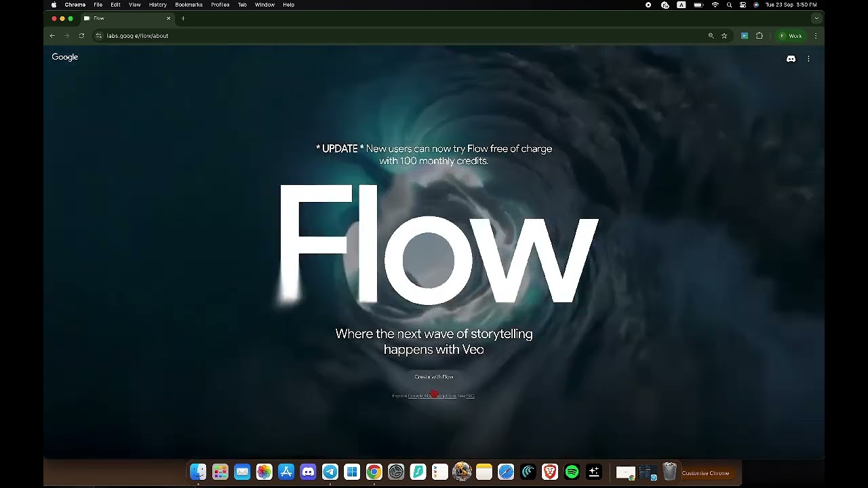Open Spotify from the Dock
The height and width of the screenshot is (488, 868).
click(x=572, y=472)
